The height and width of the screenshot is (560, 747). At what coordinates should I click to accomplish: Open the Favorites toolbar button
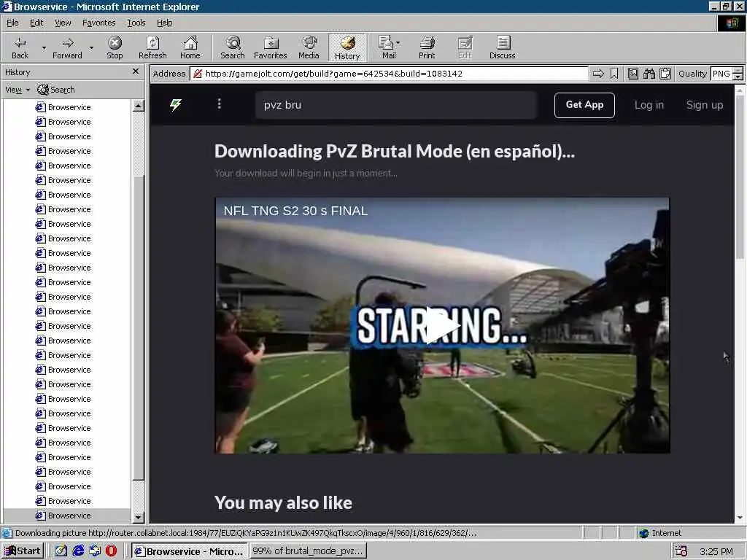click(x=270, y=47)
